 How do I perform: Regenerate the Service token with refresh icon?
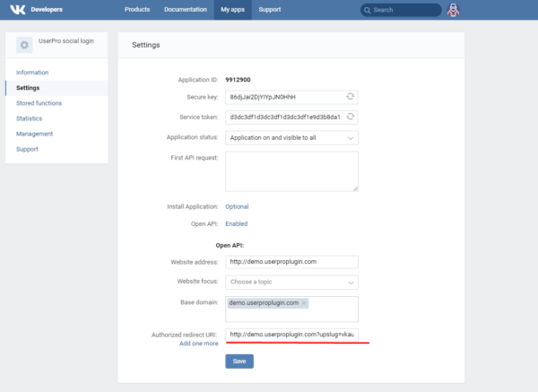click(x=351, y=117)
